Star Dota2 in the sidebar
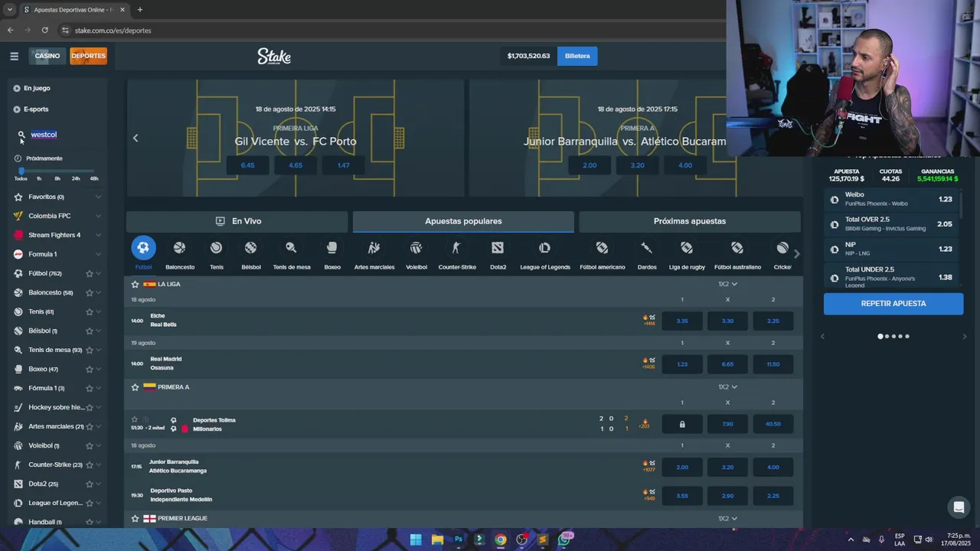980x551 pixels. [x=90, y=484]
